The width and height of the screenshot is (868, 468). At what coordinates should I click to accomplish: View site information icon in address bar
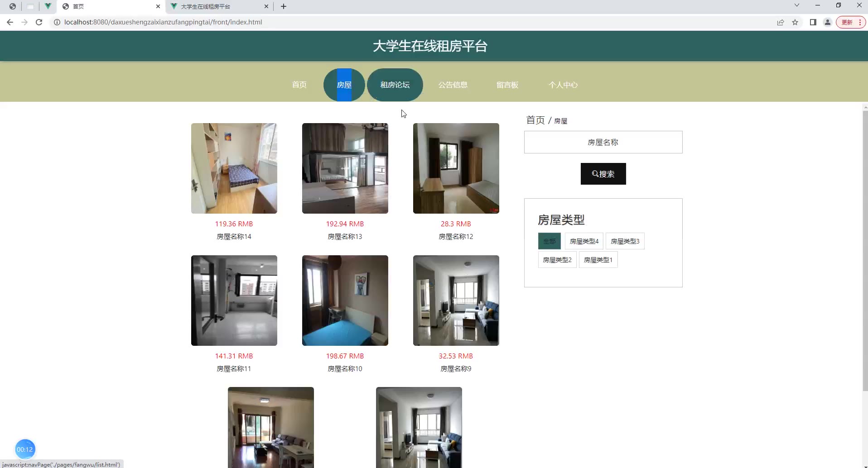57,22
